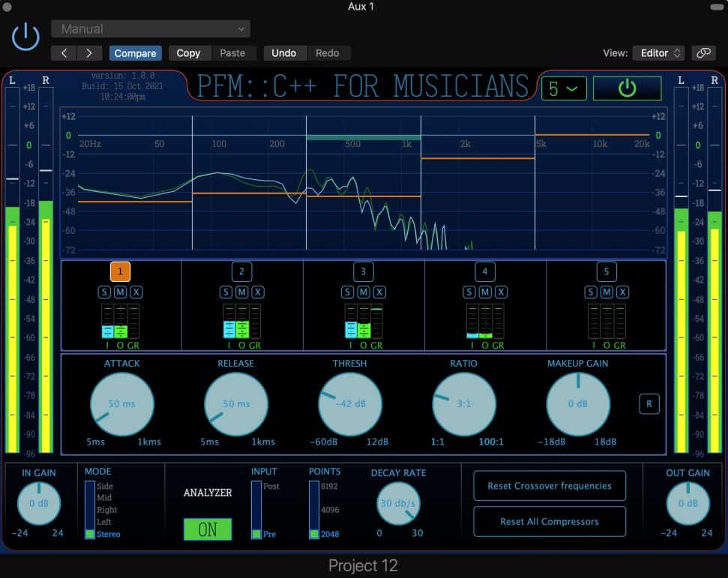The height and width of the screenshot is (578, 728).
Task: Click the link chain icon
Action: [703, 52]
